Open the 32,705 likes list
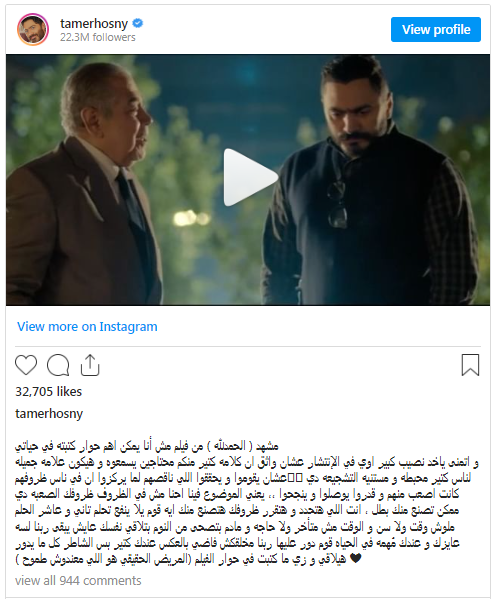Viewport: 496px width, 599px height. 49,392
